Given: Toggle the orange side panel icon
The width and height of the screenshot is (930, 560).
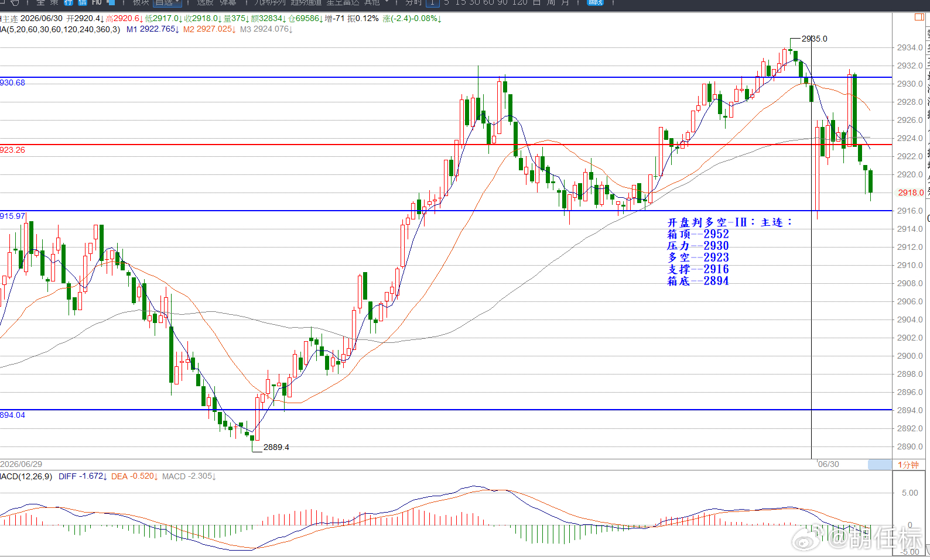Looking at the screenshot, I should (919, 18).
